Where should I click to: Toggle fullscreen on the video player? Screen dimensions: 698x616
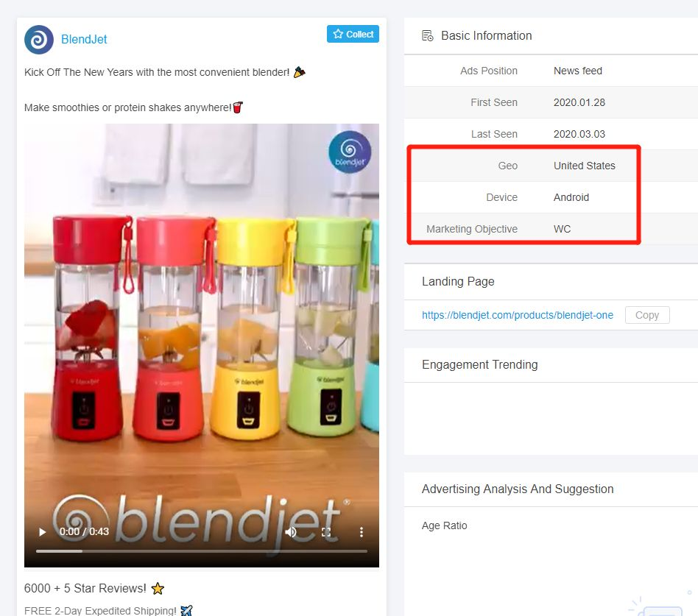pos(326,532)
